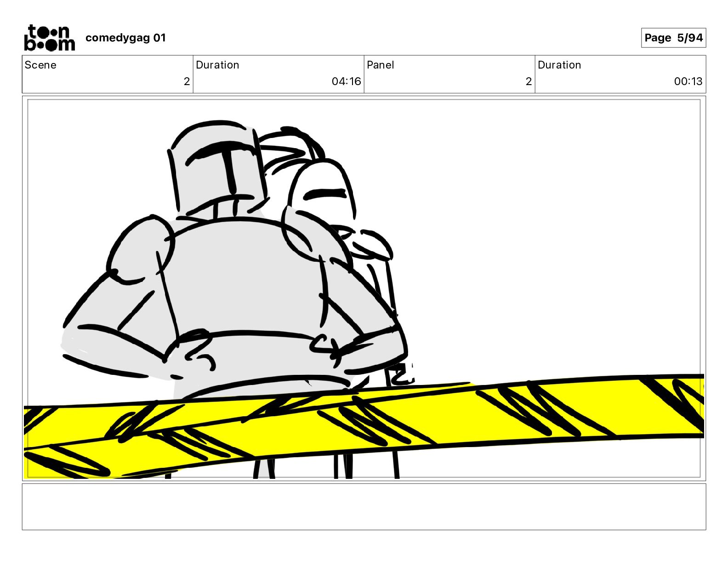Click the 'Panel' header label
The width and height of the screenshot is (728, 563).
click(x=381, y=65)
